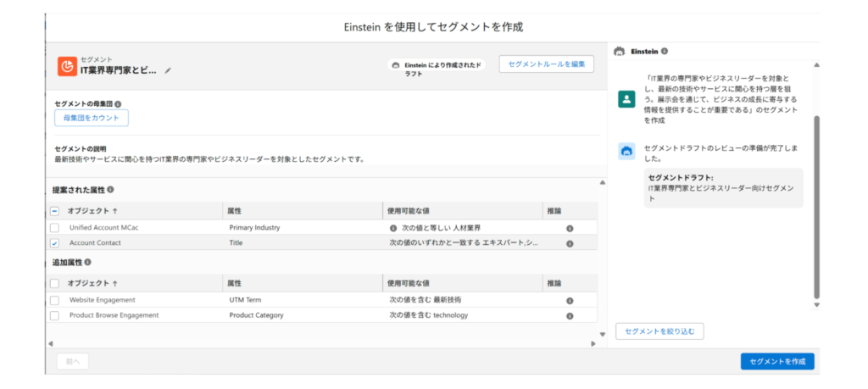Click the Einstein draft badge icon
Viewport: 868px width, 389px height.
click(x=395, y=64)
